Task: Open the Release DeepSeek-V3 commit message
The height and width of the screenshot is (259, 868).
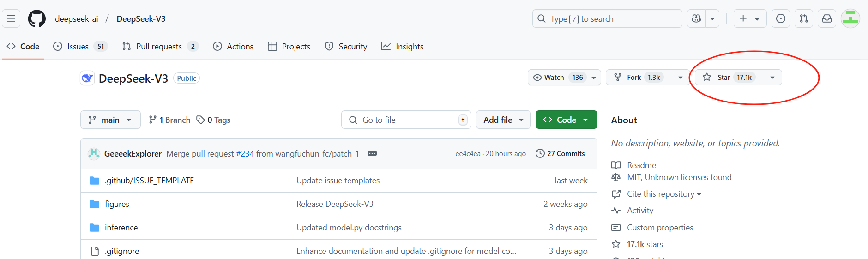Action: [x=335, y=204]
